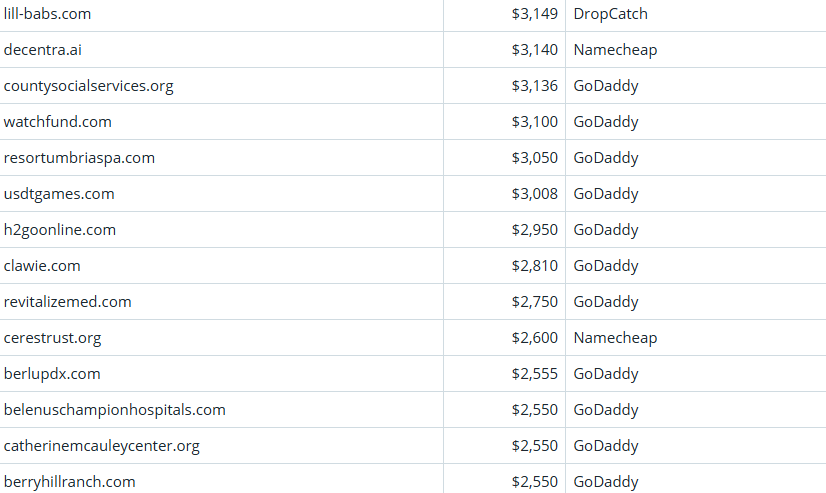Click the $3,149 price cell
Viewport: 826px width, 493px height.
coord(534,14)
